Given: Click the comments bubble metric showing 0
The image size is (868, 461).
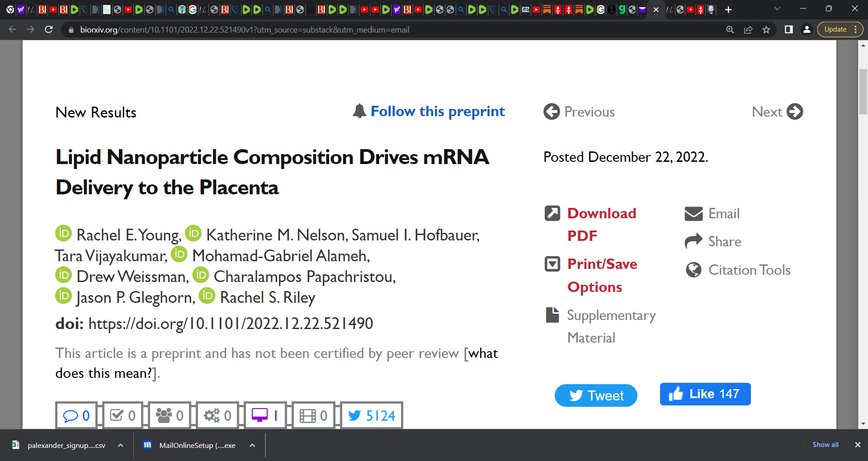Looking at the screenshot, I should pos(76,415).
